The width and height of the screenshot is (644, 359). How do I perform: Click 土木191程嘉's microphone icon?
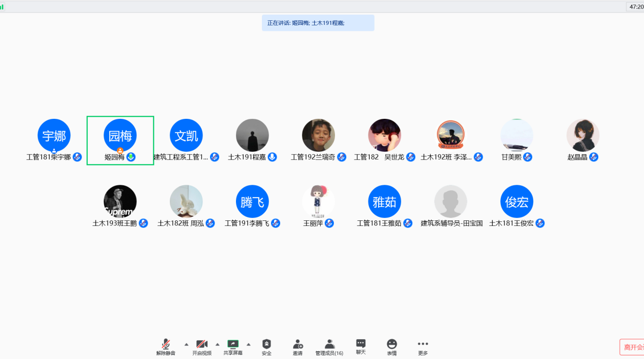point(273,157)
